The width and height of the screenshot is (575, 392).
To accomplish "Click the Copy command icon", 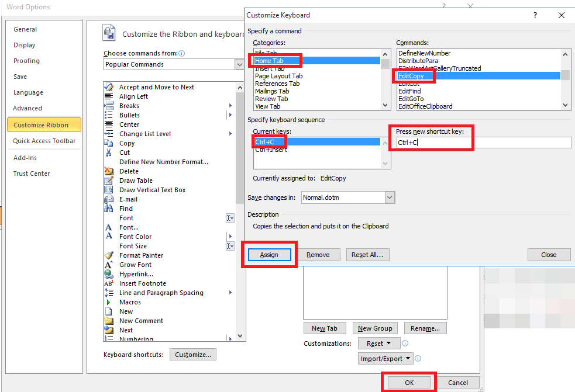I will pos(109,143).
